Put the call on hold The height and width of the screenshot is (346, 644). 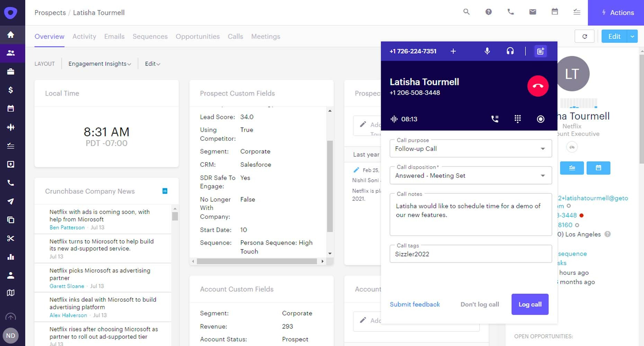pyautogui.click(x=495, y=119)
